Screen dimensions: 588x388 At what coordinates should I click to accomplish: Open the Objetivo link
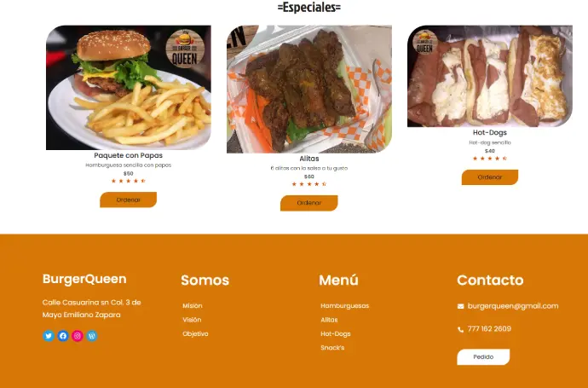click(195, 333)
